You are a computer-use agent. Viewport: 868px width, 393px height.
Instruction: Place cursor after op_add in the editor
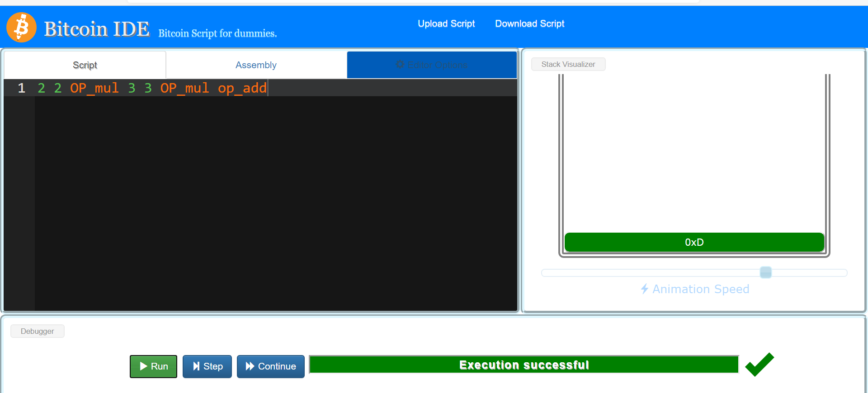(x=268, y=88)
